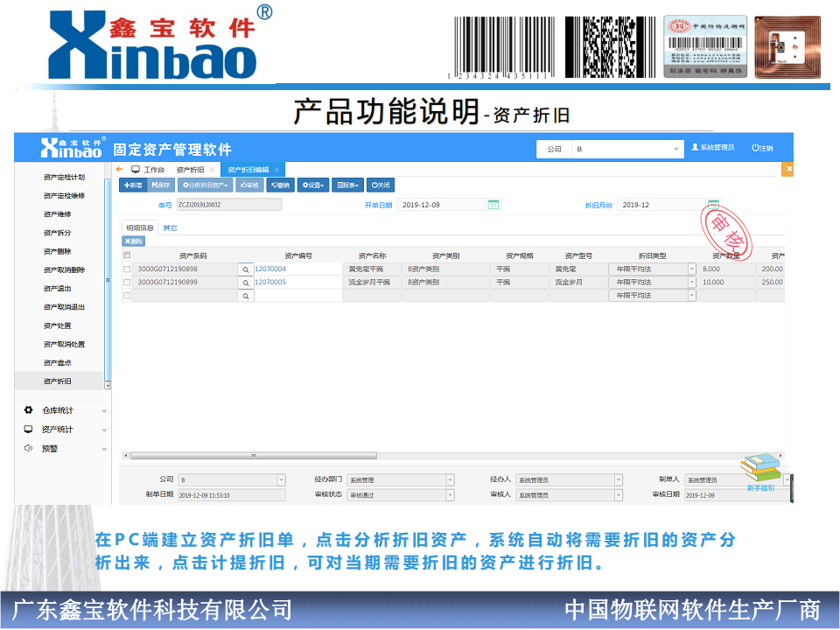Screen dimensions: 840x630
Task: Click the 单号 document number field
Action: pyautogui.click(x=229, y=205)
